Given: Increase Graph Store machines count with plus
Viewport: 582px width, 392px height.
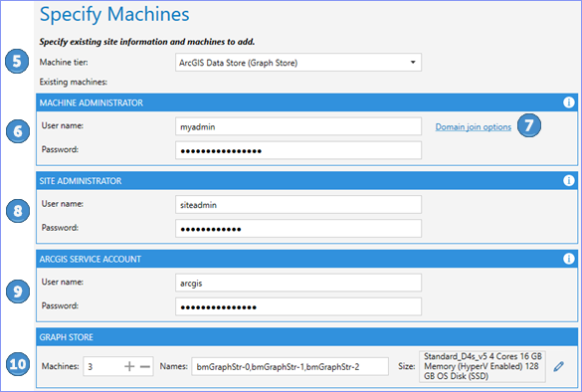Looking at the screenshot, I should point(129,367).
